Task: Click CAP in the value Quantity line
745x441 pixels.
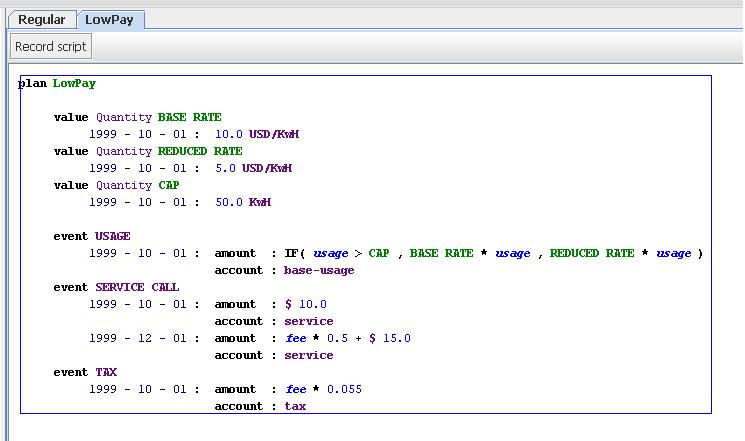Action: point(168,186)
